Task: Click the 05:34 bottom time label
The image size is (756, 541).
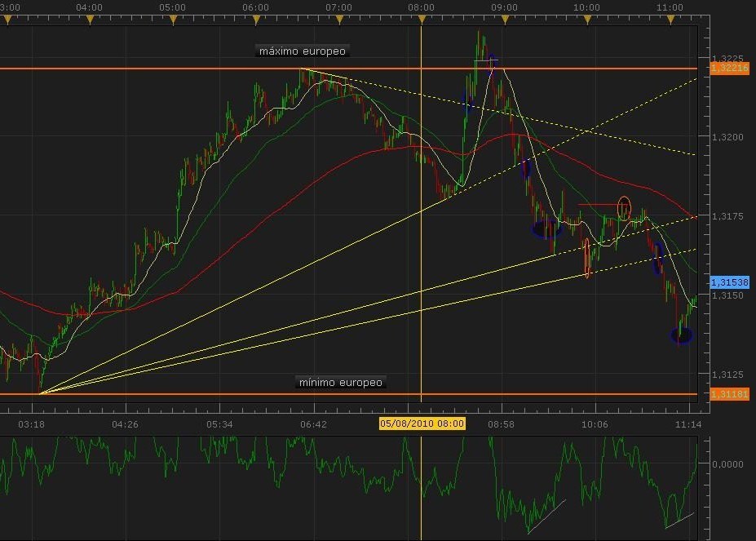Action: tap(219, 424)
